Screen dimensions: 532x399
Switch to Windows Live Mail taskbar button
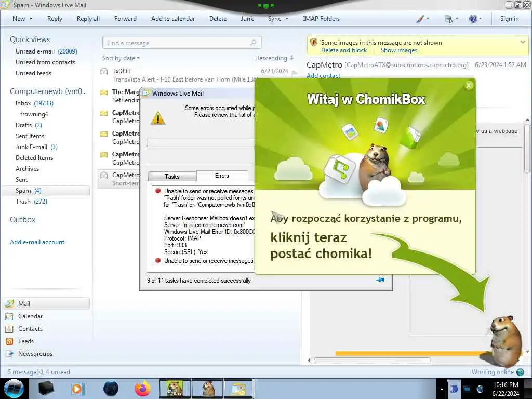click(x=238, y=389)
